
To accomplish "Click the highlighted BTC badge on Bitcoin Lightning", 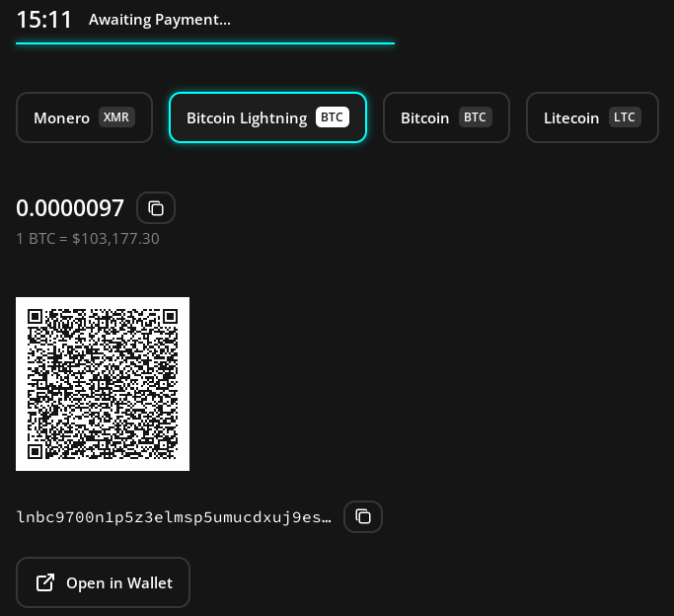I will [333, 117].
